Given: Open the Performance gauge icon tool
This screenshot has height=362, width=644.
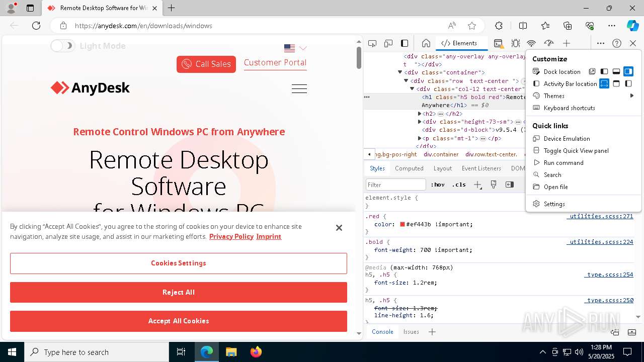Looking at the screenshot, I should [549, 43].
